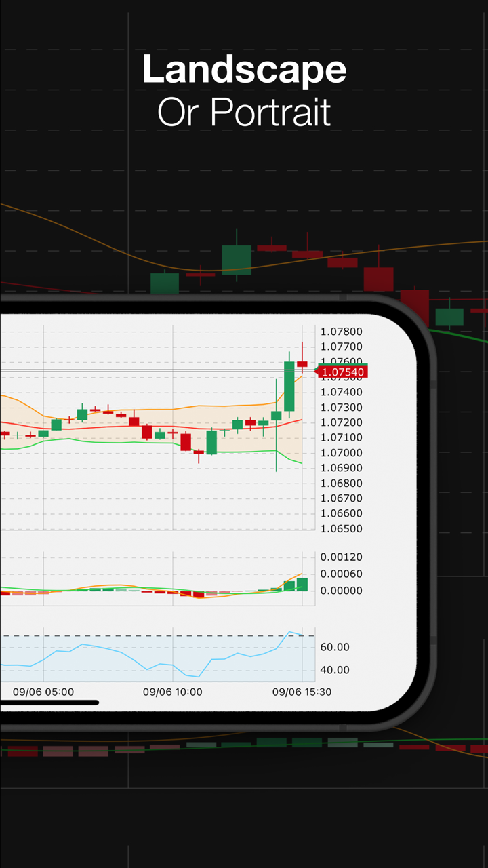This screenshot has width=488, height=868.
Task: Tap the tall green candle near latest price
Action: tap(289, 387)
